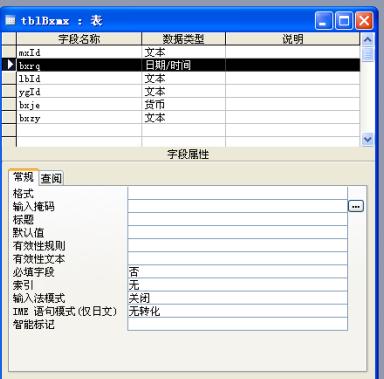Select row selector for ygId field
This screenshot has height=379, width=384.
pos(9,91)
